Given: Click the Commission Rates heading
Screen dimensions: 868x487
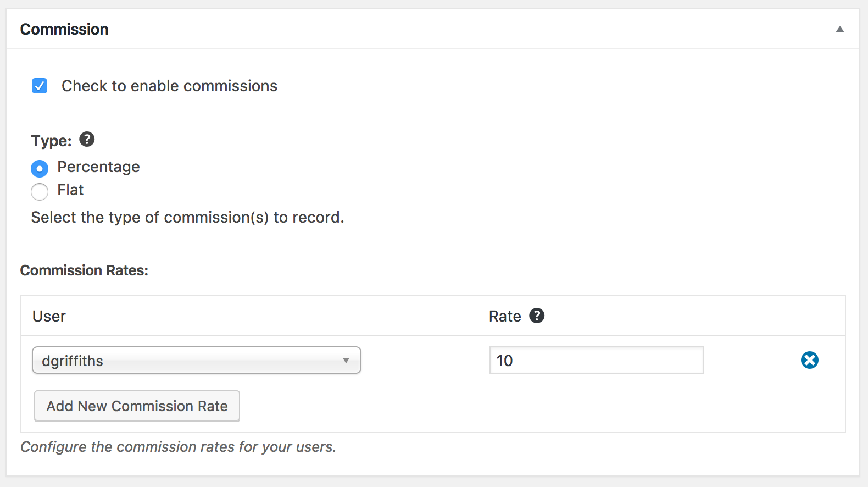Looking at the screenshot, I should click(x=84, y=270).
